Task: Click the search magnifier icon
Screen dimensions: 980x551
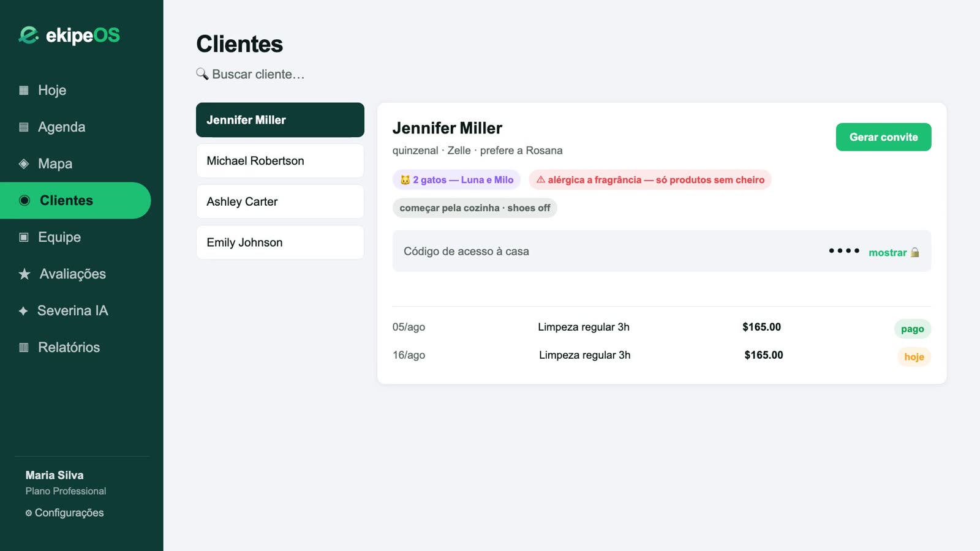Action: 202,74
